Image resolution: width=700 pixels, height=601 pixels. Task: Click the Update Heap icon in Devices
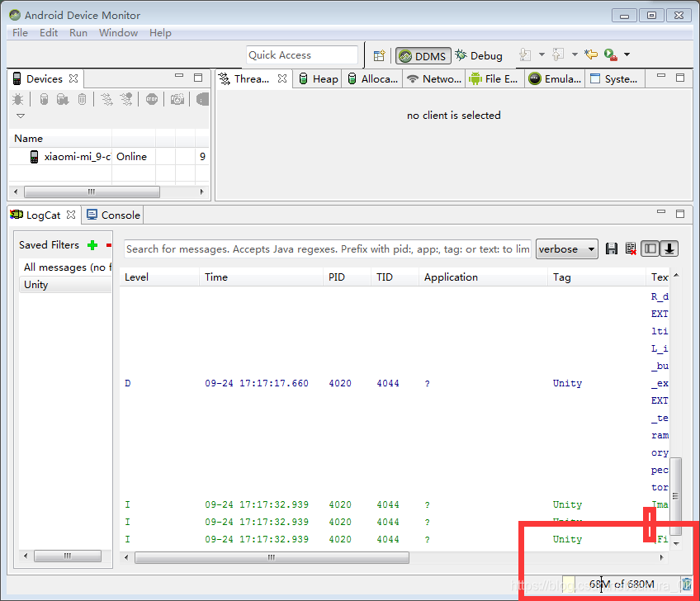click(x=44, y=99)
